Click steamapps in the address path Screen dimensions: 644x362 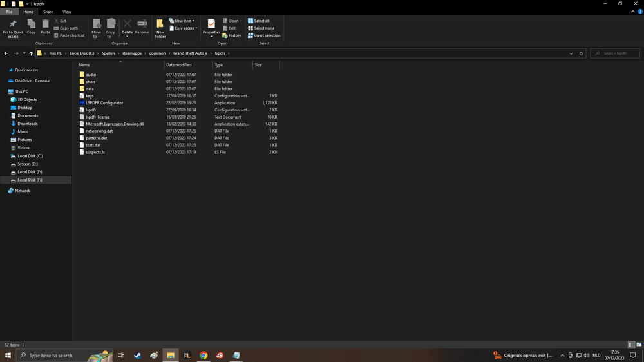click(132, 53)
